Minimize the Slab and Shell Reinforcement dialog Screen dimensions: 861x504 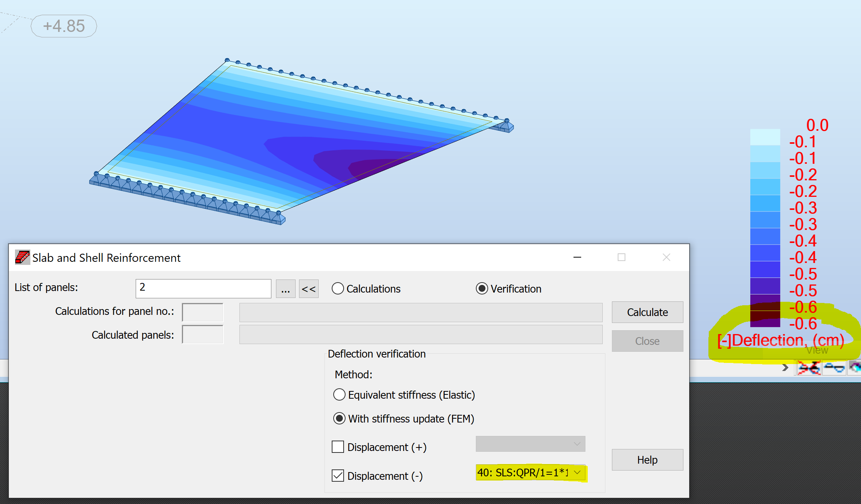(x=577, y=257)
